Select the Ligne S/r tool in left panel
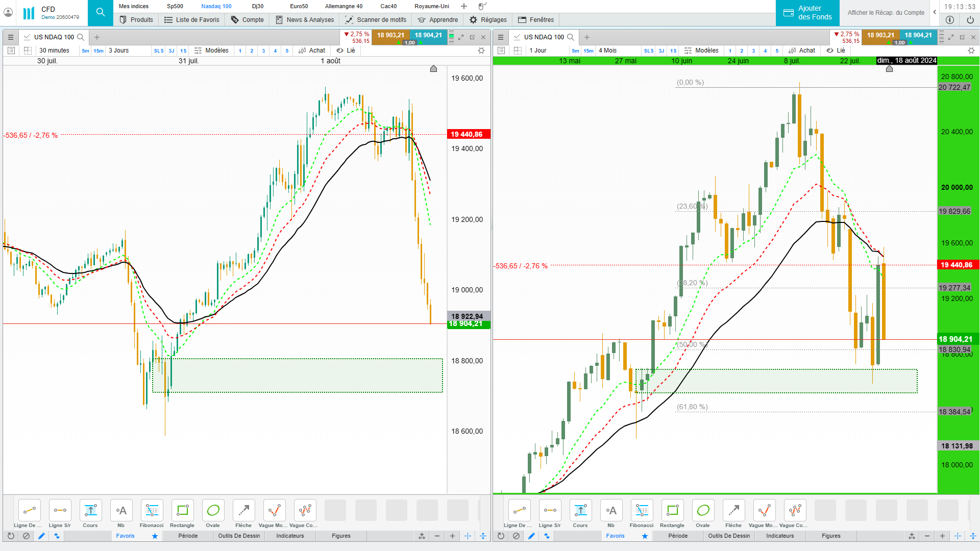The image size is (980, 551). tap(60, 511)
